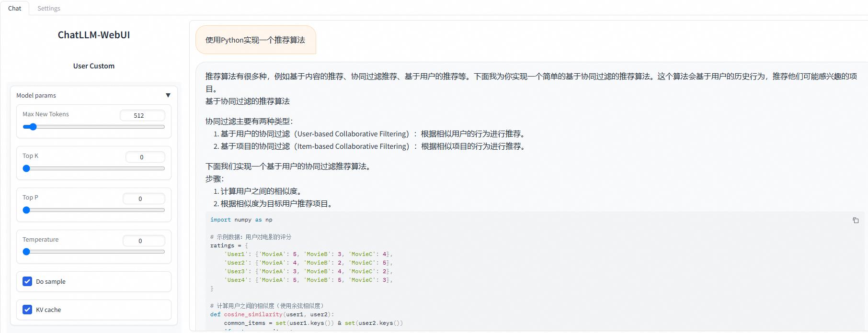The image size is (868, 333).
Task: Select the Chat tab
Action: tap(15, 8)
